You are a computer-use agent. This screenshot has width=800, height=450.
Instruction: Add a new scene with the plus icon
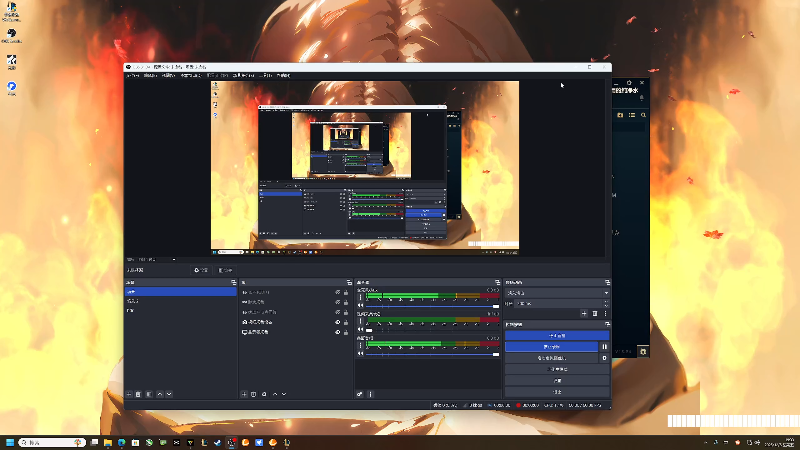(x=129, y=394)
